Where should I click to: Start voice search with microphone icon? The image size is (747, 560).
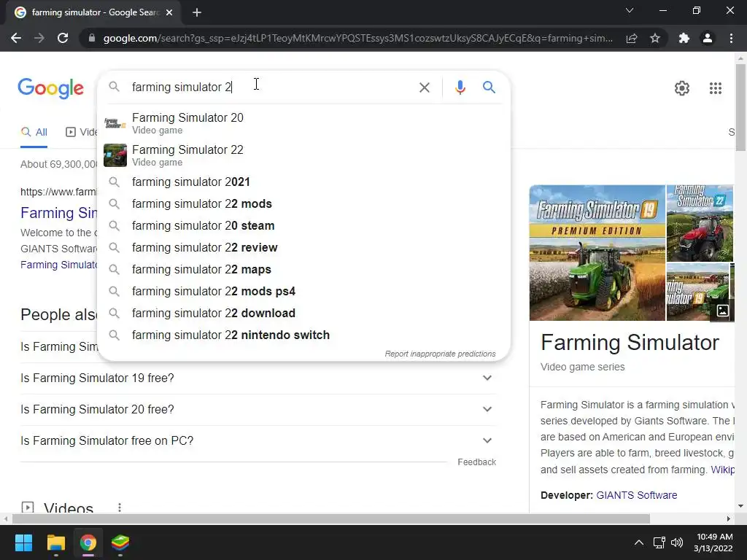460,87
